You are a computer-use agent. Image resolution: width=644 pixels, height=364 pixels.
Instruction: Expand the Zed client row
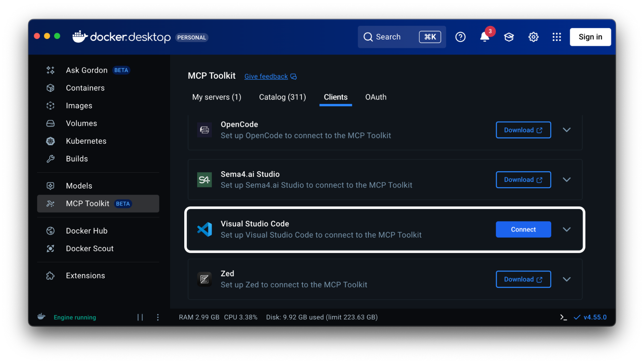(x=567, y=279)
